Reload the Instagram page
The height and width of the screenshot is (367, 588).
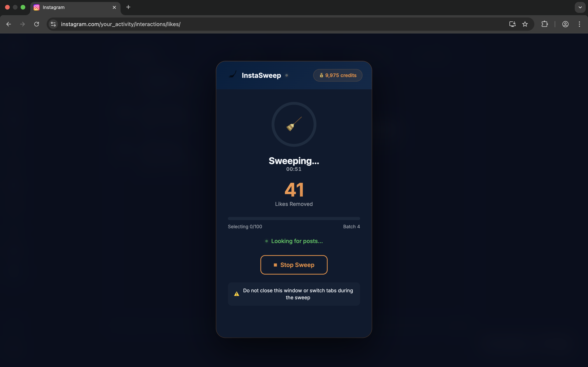37,24
